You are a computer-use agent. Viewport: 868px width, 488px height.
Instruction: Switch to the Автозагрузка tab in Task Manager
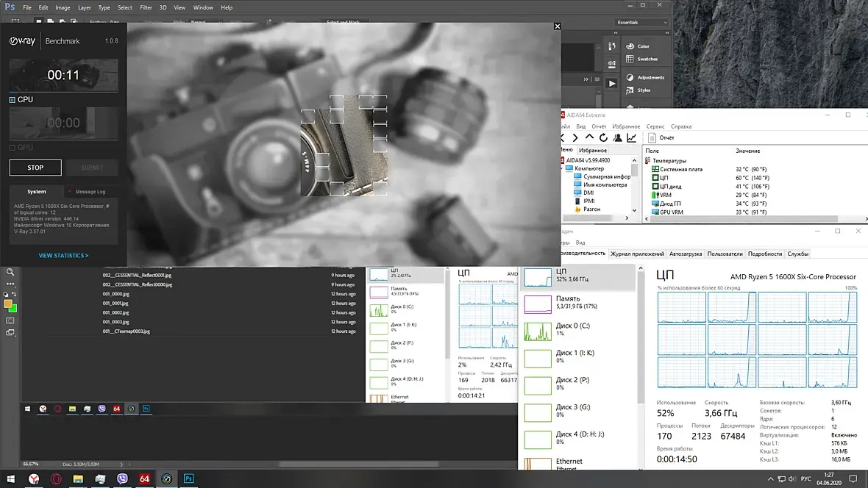(x=686, y=254)
